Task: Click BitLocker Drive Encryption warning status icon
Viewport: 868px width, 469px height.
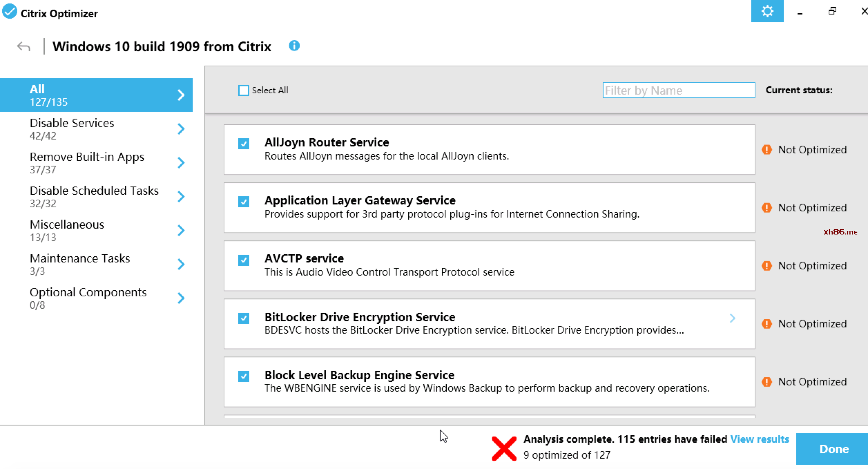Action: click(767, 324)
